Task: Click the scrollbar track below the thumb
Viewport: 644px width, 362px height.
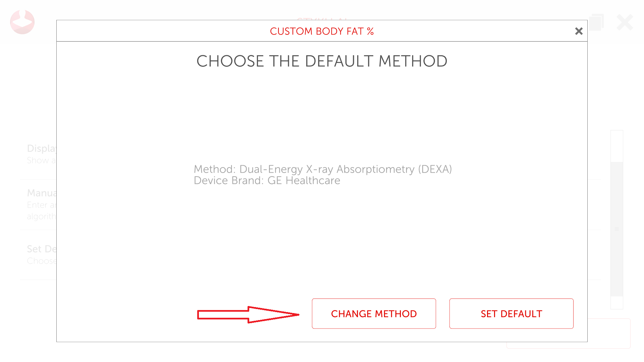Action: click(x=616, y=303)
